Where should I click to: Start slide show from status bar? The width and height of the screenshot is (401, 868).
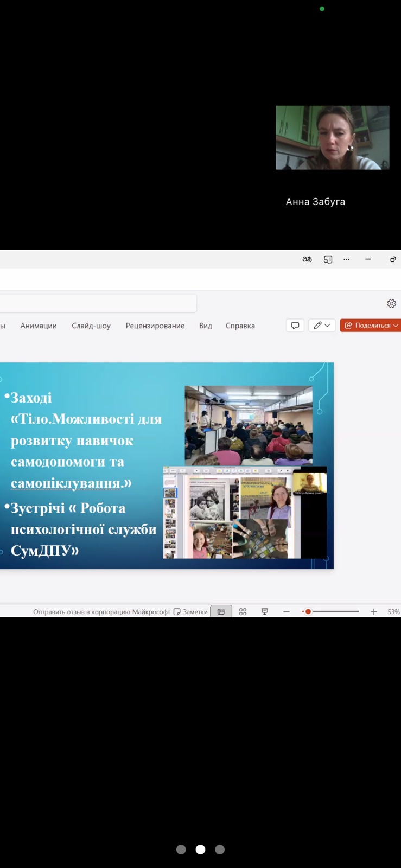click(x=265, y=611)
